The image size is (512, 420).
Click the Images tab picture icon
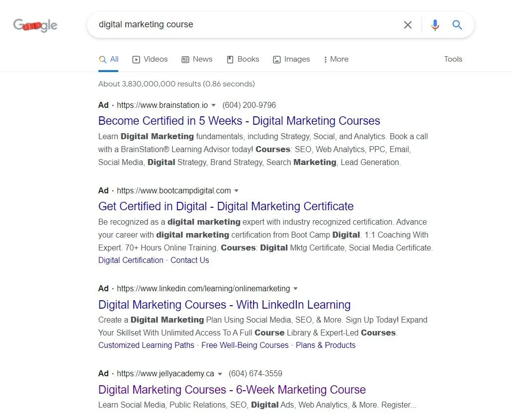[x=276, y=60]
